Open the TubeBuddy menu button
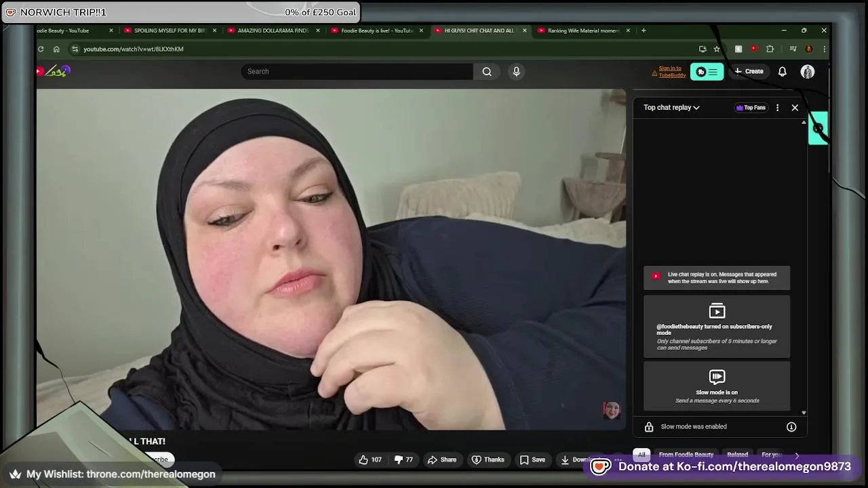The image size is (868, 488). (x=707, y=71)
